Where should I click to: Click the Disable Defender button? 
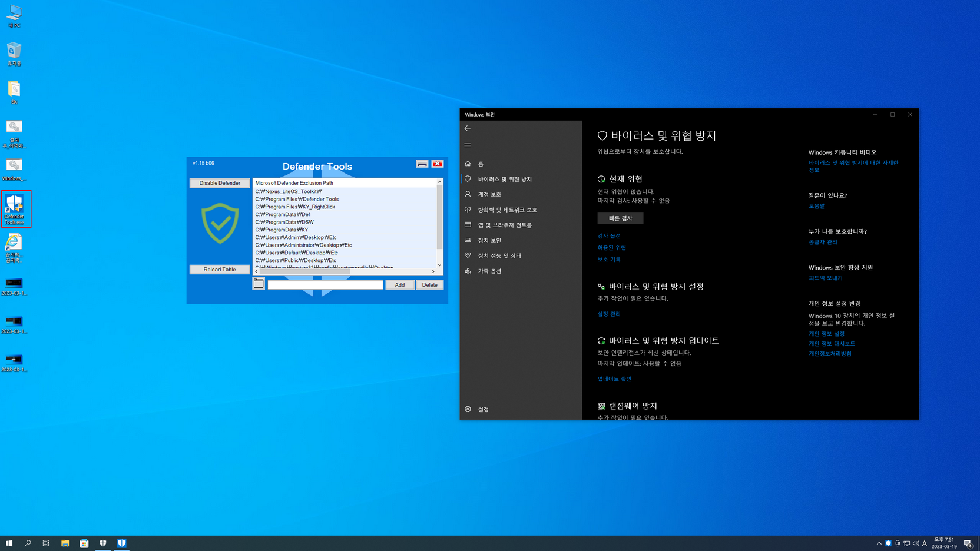tap(220, 183)
